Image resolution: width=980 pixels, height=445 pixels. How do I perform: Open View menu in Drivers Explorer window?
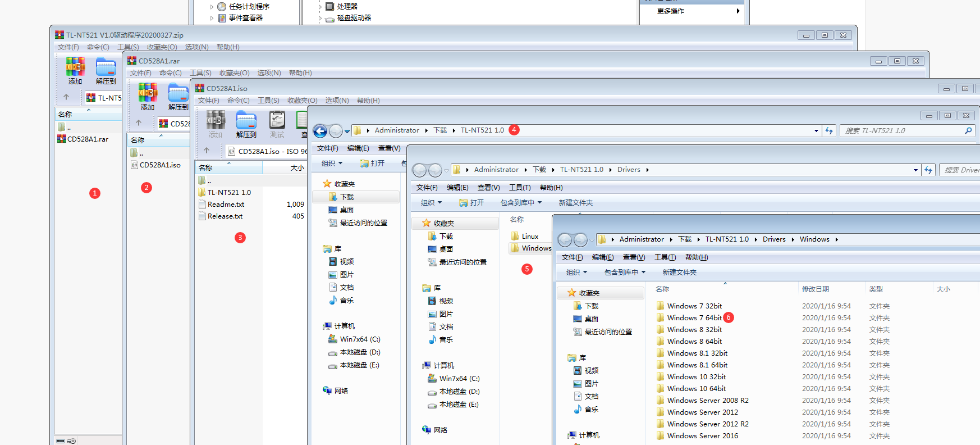(x=488, y=188)
